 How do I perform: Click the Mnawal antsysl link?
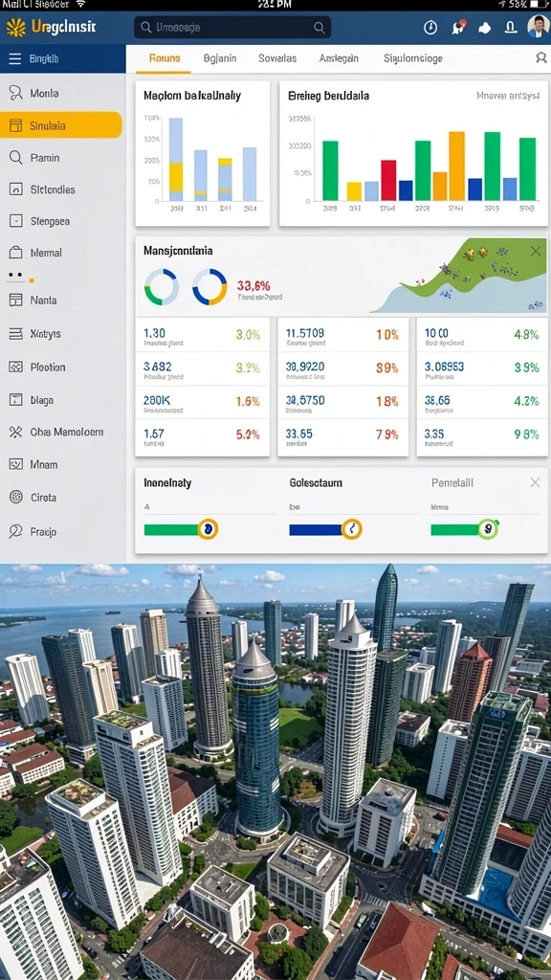point(507,97)
